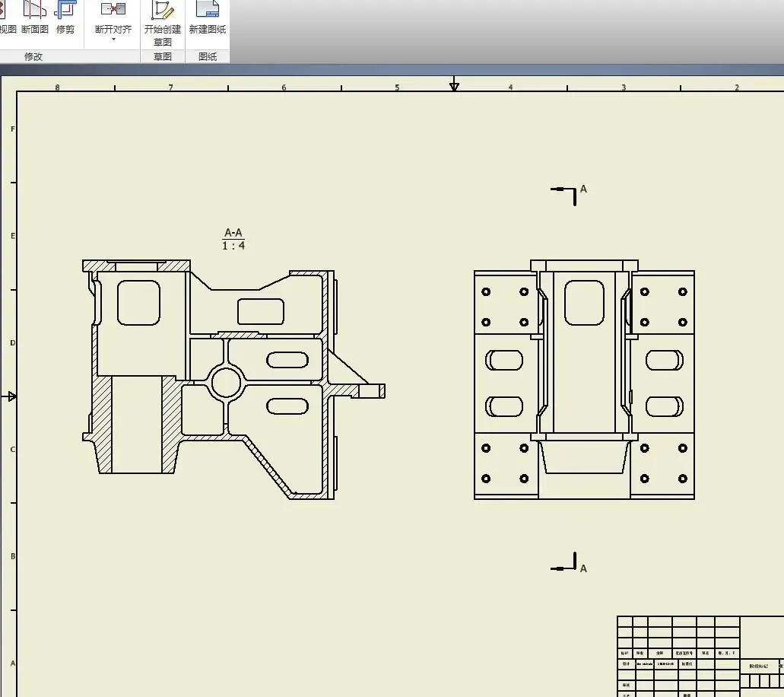Screen dimensions: 784x697
Task: Click the 修改 (Modify) panel label
Action: tap(33, 57)
